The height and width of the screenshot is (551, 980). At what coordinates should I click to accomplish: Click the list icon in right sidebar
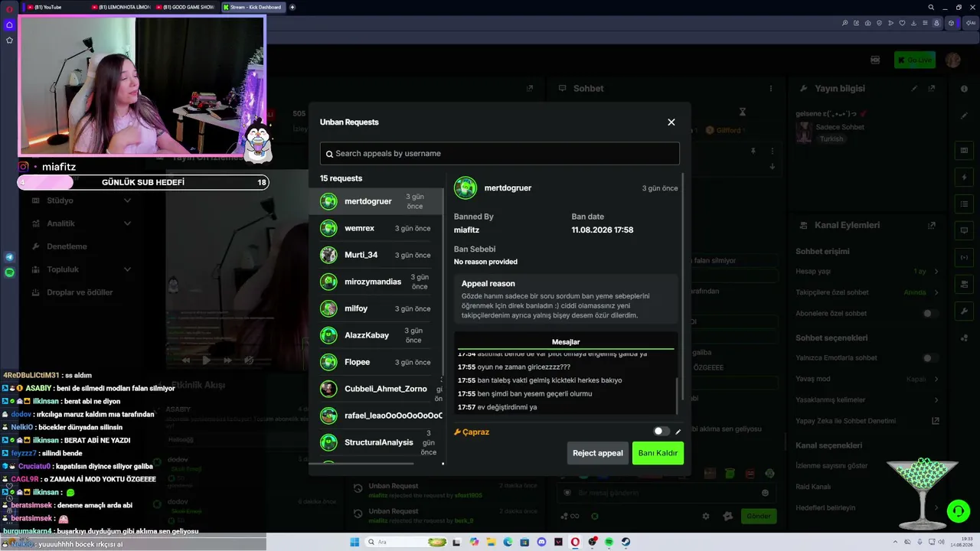(964, 204)
